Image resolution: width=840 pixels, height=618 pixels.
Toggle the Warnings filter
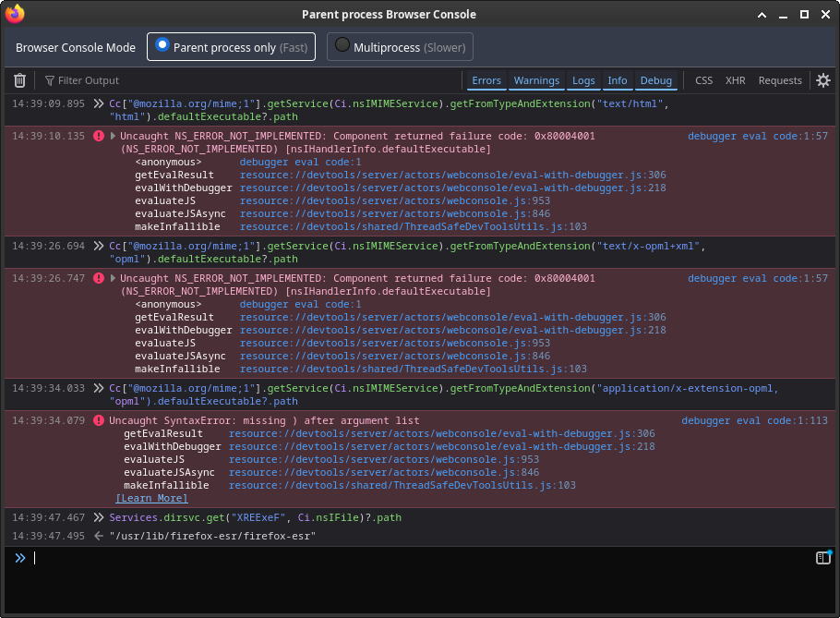pyautogui.click(x=536, y=80)
